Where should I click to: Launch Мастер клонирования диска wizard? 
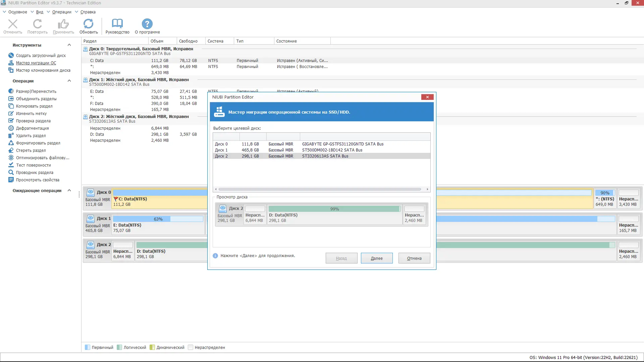[x=43, y=70]
